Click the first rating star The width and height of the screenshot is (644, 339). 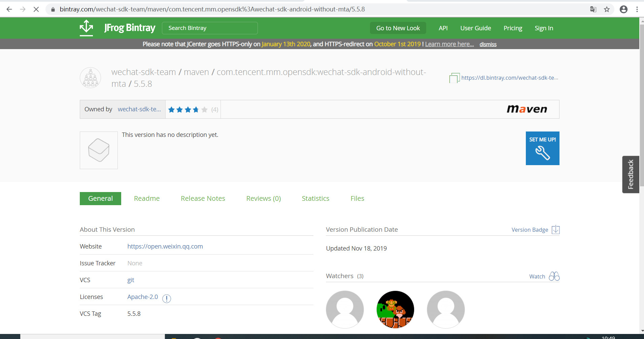point(171,110)
